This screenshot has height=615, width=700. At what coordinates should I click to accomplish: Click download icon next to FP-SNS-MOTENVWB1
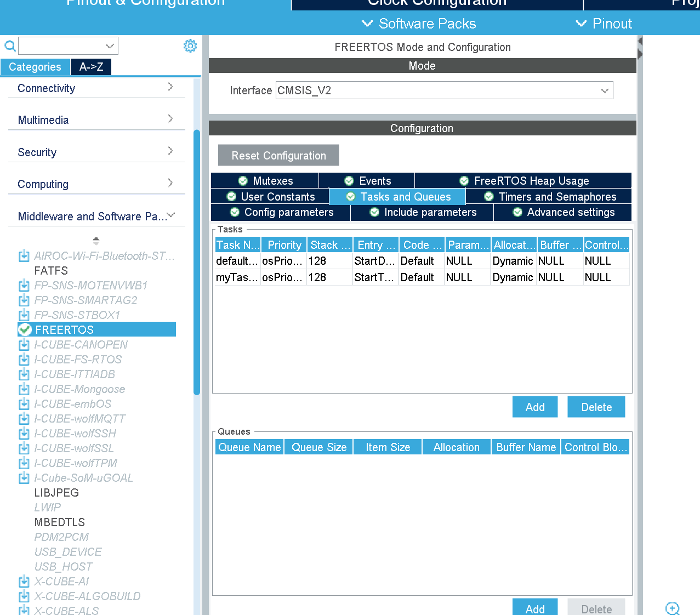24,286
